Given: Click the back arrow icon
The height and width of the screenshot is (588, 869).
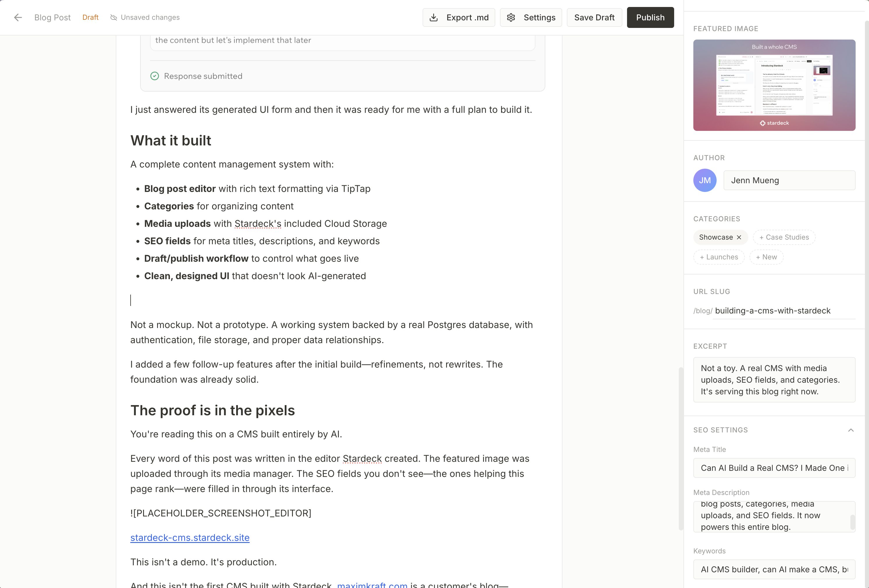Looking at the screenshot, I should tap(17, 17).
